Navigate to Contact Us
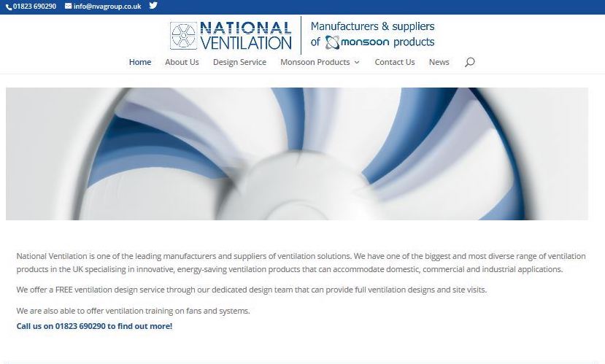 (395, 62)
